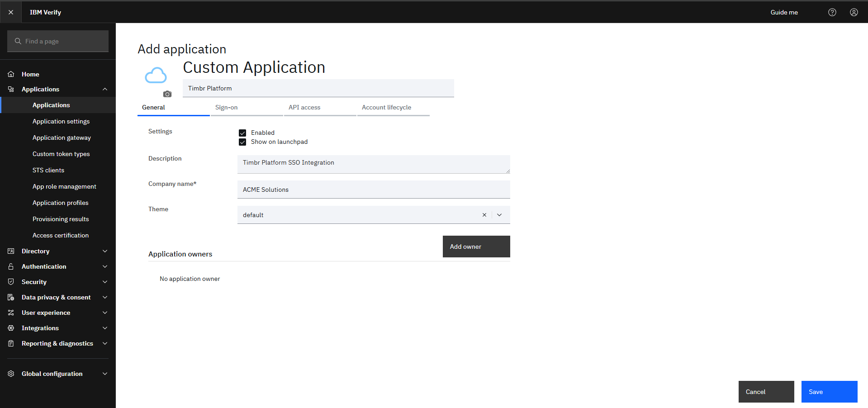Expand Data privacy & consent chevron
Viewport: 868px width, 408px height.
[x=105, y=297]
